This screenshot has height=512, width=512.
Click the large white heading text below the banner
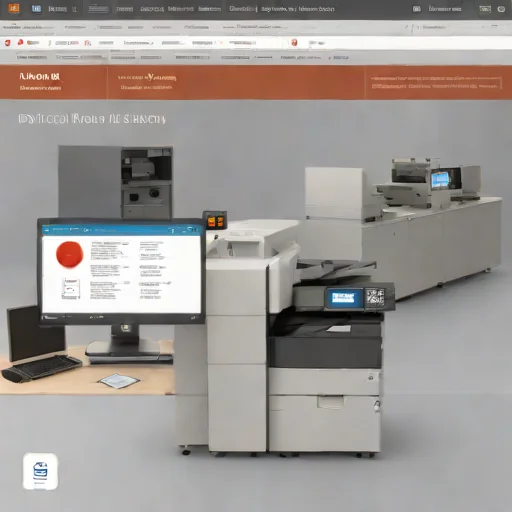92,119
